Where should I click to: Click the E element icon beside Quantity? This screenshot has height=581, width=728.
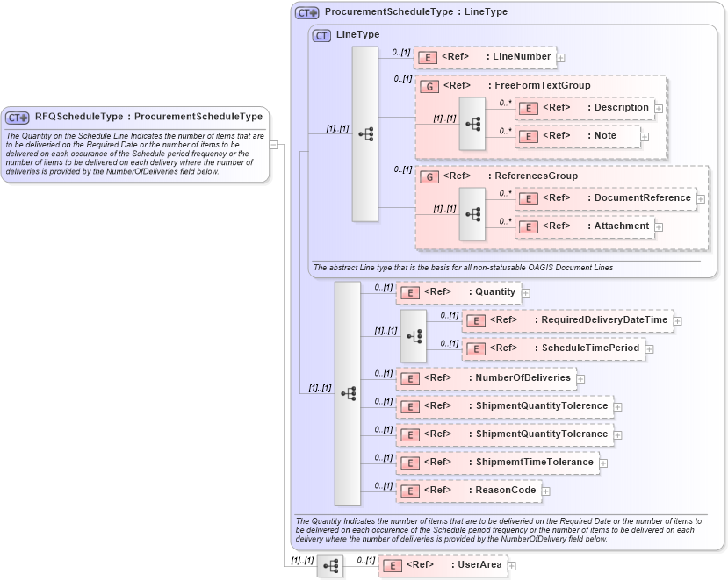(409, 292)
